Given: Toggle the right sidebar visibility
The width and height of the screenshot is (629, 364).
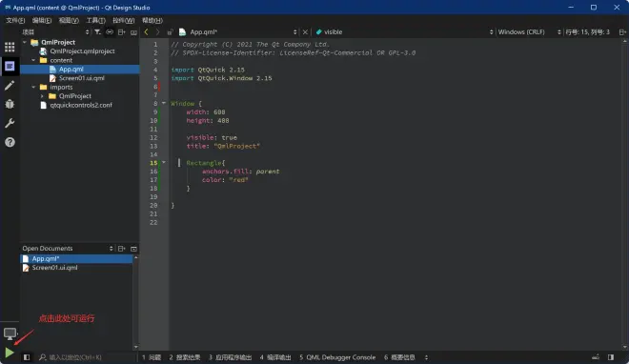Looking at the screenshot, I should click(611, 356).
